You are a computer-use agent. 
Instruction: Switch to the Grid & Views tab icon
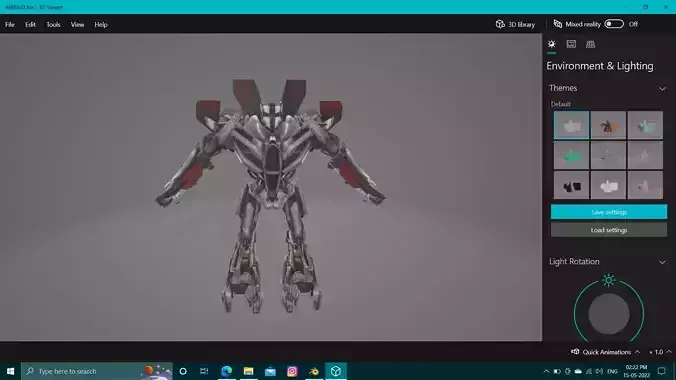pyautogui.click(x=590, y=44)
